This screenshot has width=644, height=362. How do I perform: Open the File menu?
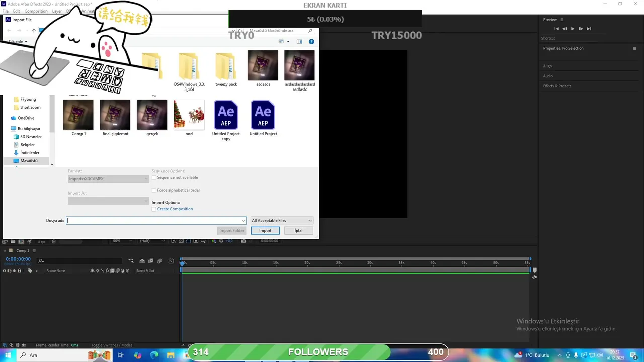[x=5, y=11]
